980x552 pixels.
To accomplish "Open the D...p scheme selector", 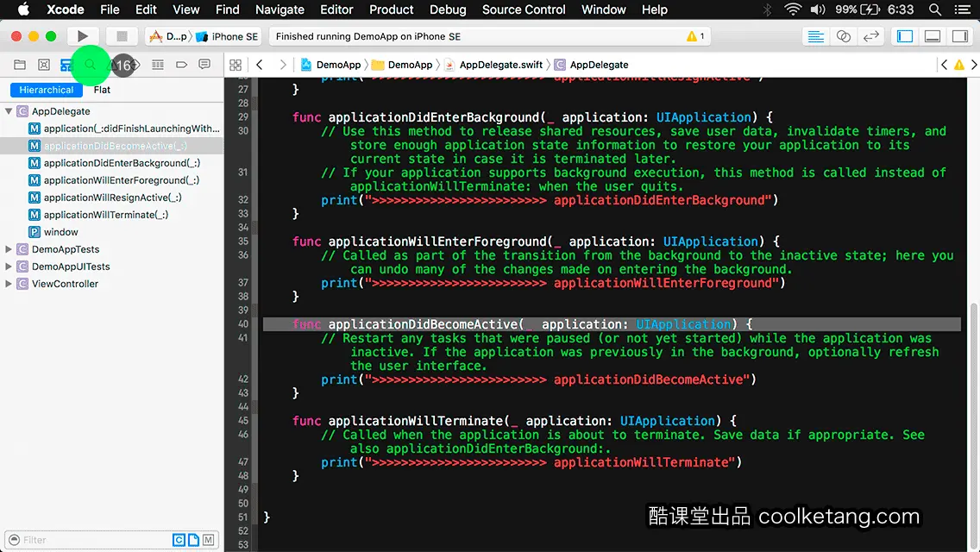I will tap(167, 36).
